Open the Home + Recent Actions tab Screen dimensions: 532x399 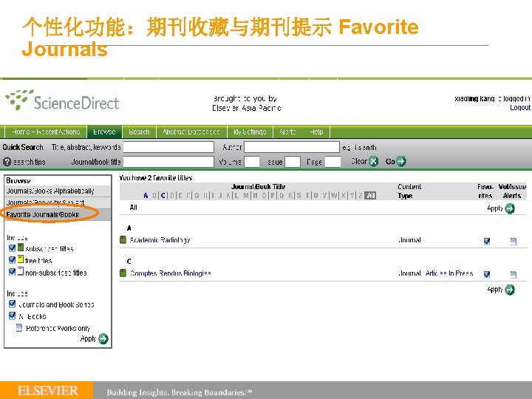(x=46, y=132)
